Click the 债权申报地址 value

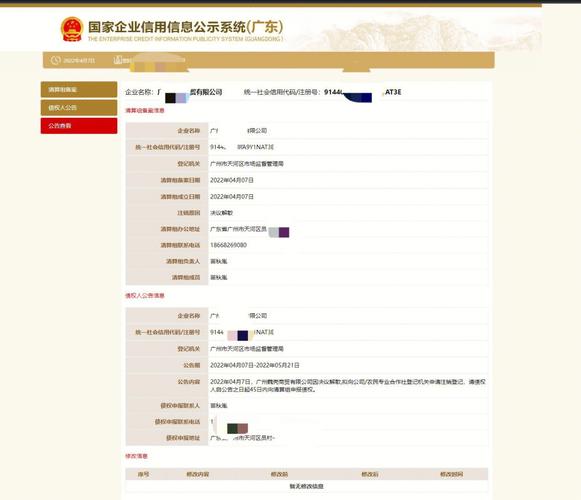pos(242,438)
